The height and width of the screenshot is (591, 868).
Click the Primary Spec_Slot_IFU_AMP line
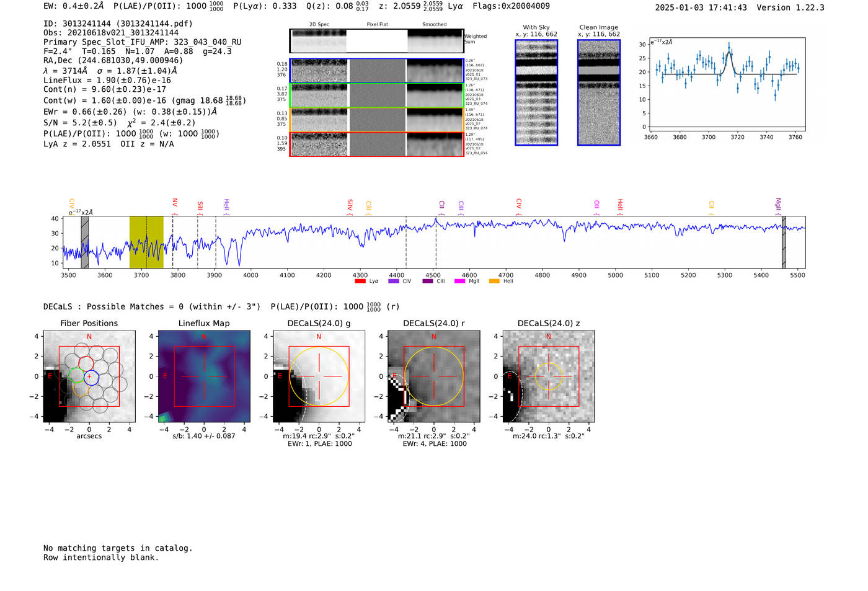(x=143, y=42)
